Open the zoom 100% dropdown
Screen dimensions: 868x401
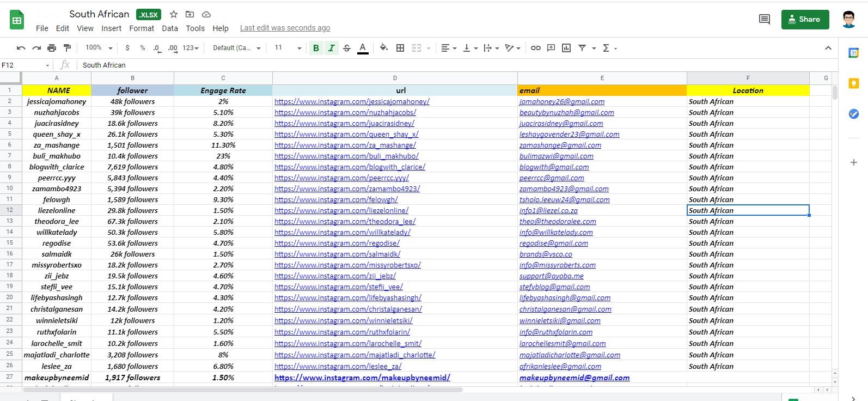[99, 48]
